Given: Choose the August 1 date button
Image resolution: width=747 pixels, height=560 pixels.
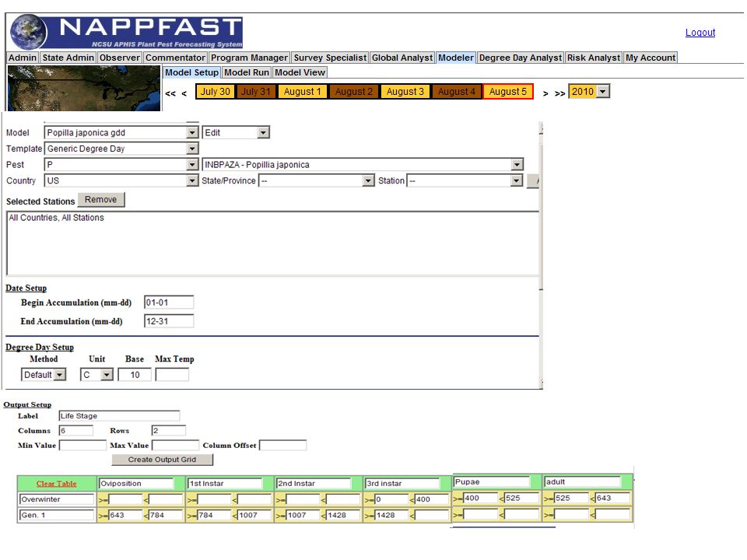Looking at the screenshot, I should [x=302, y=92].
